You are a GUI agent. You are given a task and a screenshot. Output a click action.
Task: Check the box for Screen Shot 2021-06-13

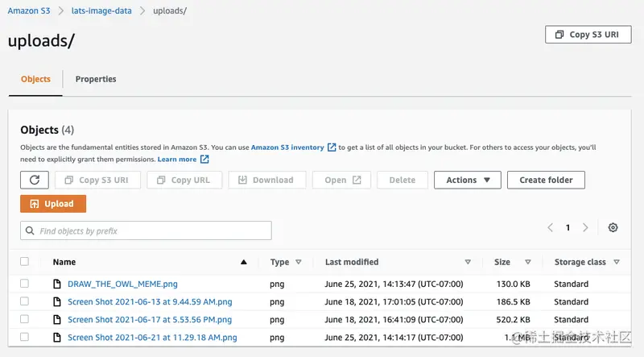point(25,301)
